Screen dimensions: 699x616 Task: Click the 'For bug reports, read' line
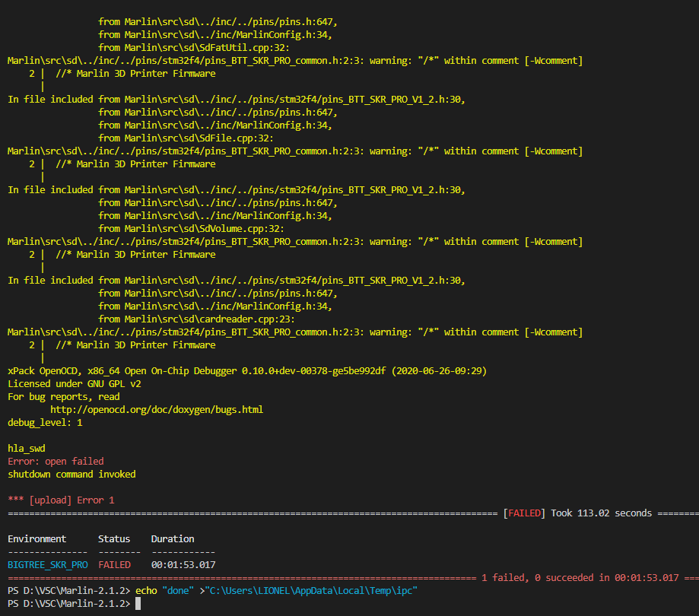coord(64,397)
